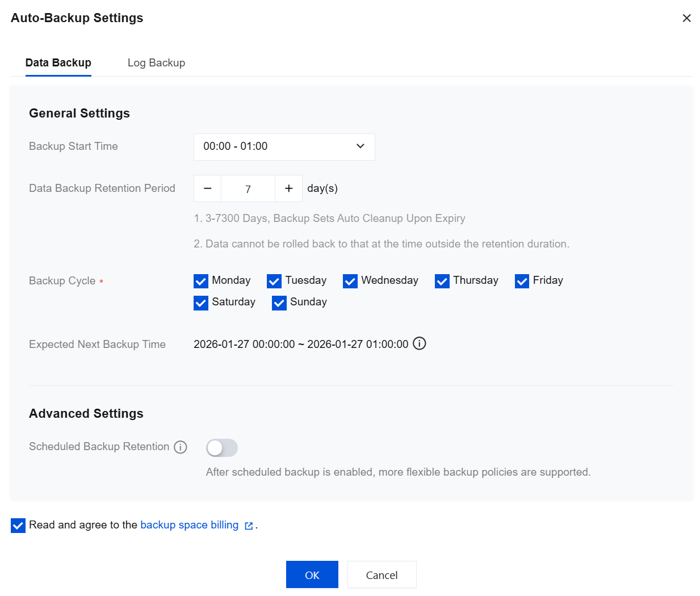Open Backup Start Time dropdown
This screenshot has height=596, width=700.
pyautogui.click(x=284, y=146)
